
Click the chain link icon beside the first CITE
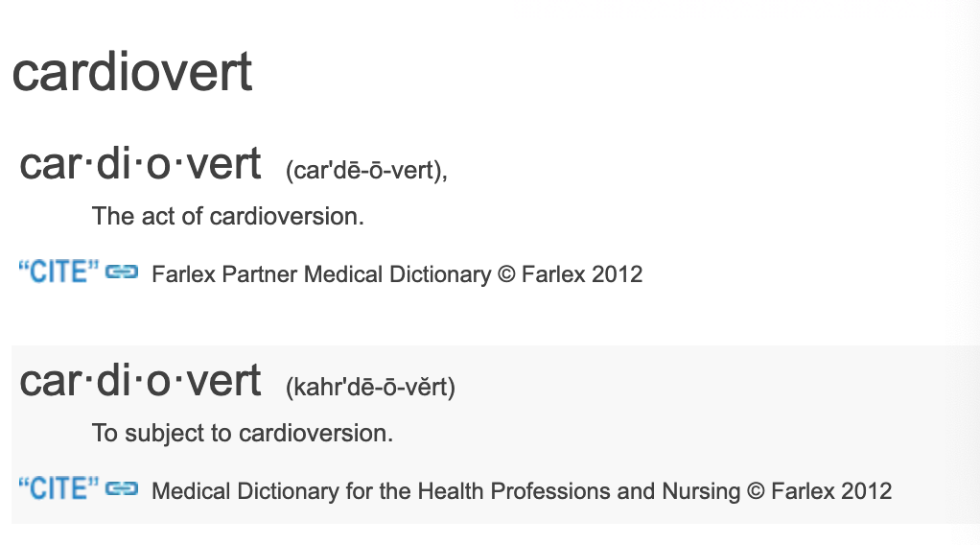[122, 272]
